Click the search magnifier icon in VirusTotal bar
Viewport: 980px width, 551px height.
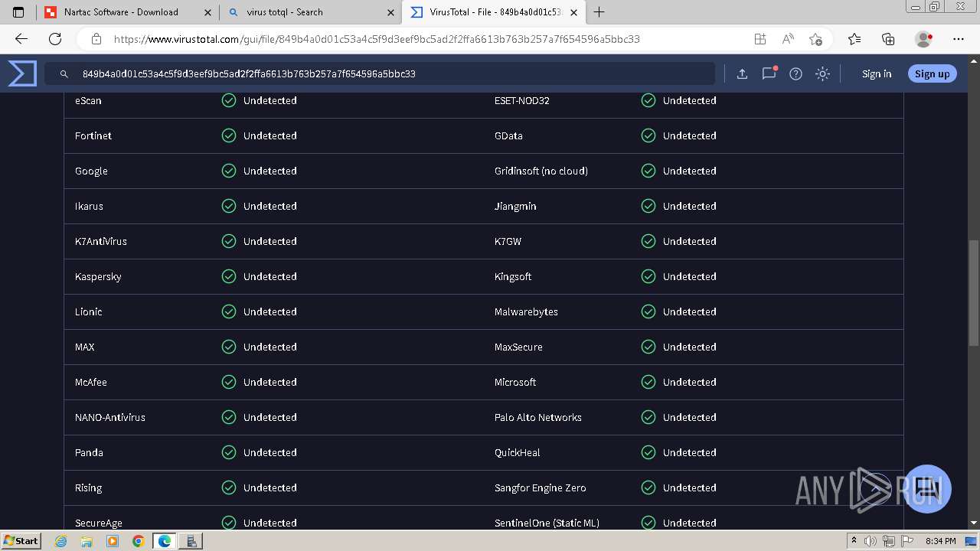64,74
